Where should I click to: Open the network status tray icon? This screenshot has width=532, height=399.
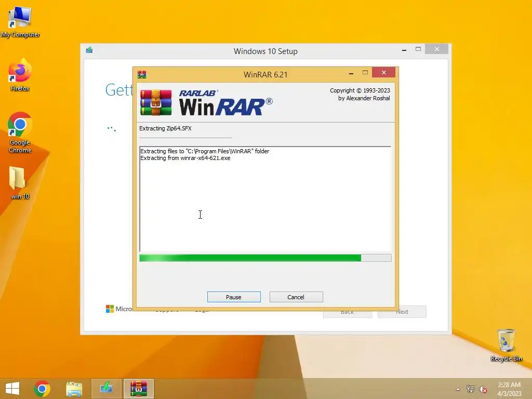tap(471, 389)
